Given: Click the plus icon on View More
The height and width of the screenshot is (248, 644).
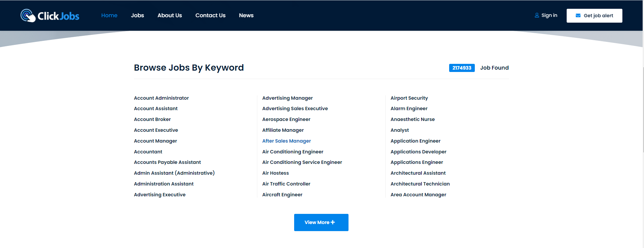Looking at the screenshot, I should [333, 222].
